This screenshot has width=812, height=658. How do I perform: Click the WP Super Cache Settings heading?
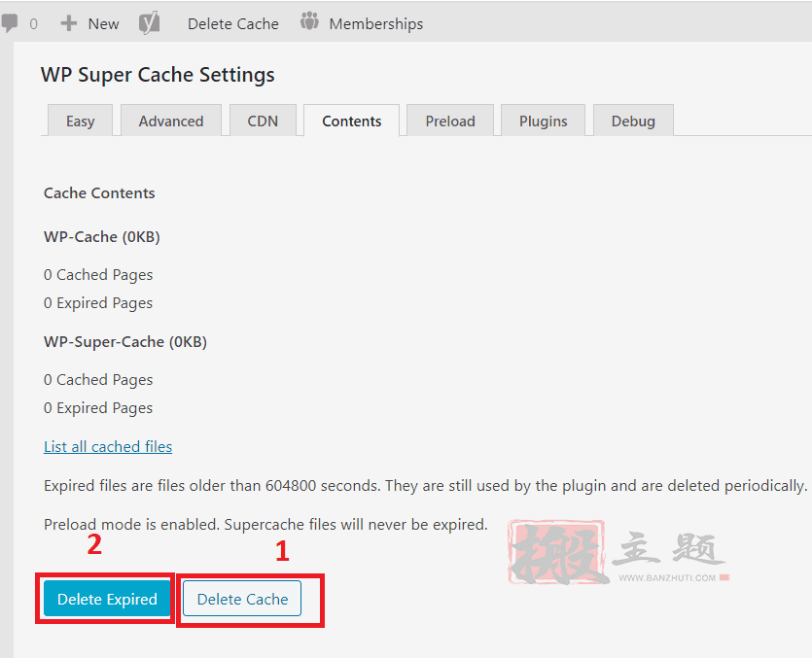point(158,75)
